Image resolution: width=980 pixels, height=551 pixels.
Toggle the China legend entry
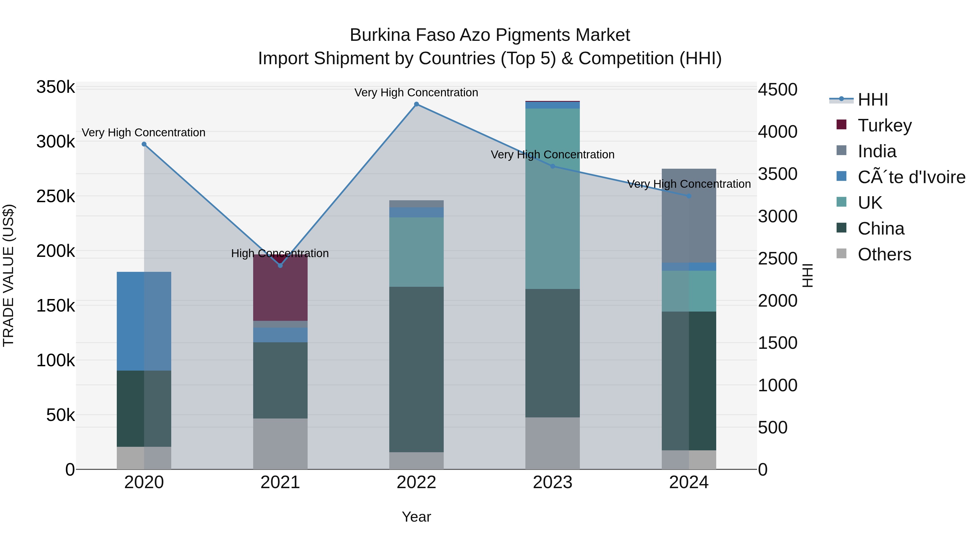(x=871, y=228)
